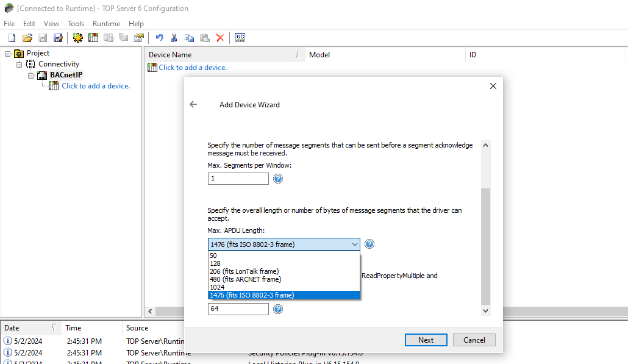Go back in the Add Device Wizard

click(x=193, y=104)
